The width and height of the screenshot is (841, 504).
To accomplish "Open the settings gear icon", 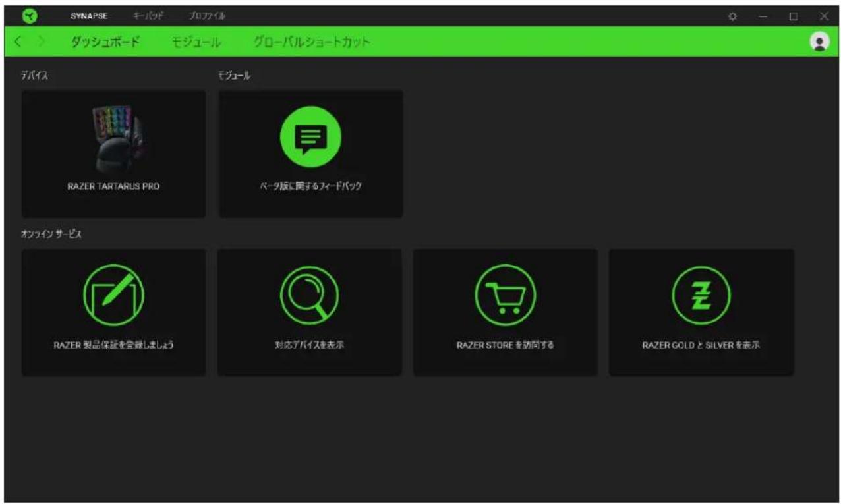I will (x=732, y=16).
